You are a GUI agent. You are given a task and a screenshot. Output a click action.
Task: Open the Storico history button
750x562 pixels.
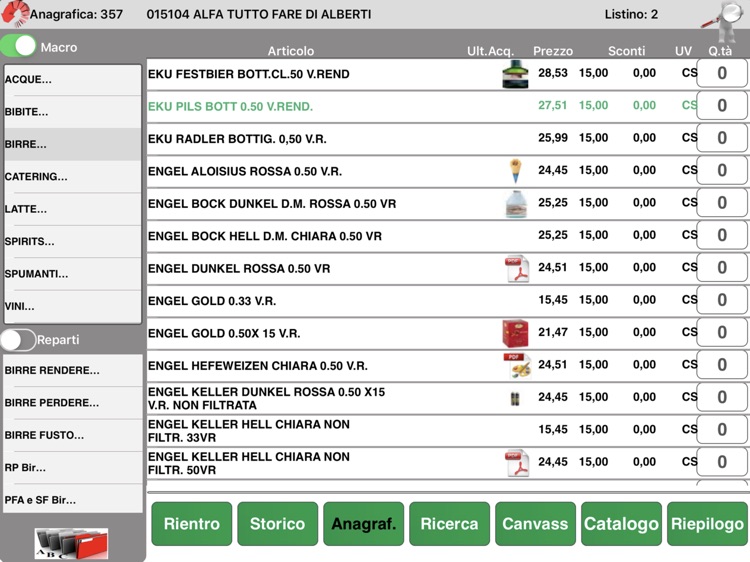277,524
